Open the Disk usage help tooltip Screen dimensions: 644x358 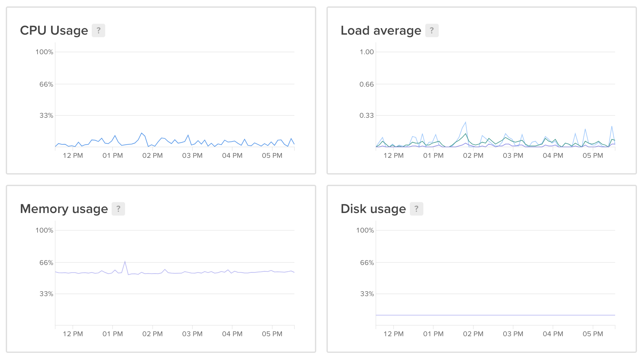(x=416, y=209)
